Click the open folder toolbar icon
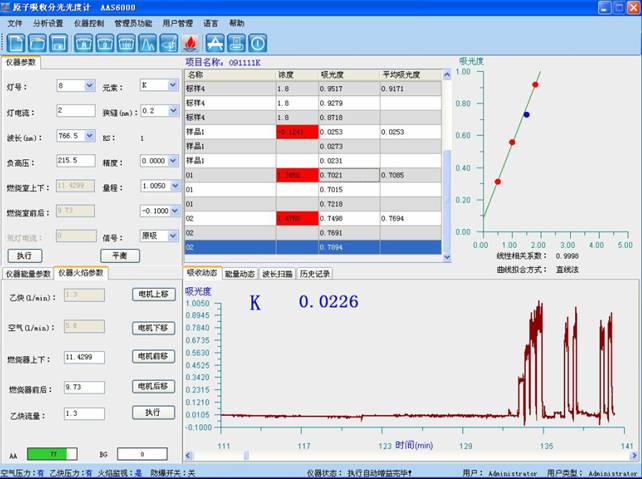This screenshot has height=479, width=642. (x=37, y=43)
